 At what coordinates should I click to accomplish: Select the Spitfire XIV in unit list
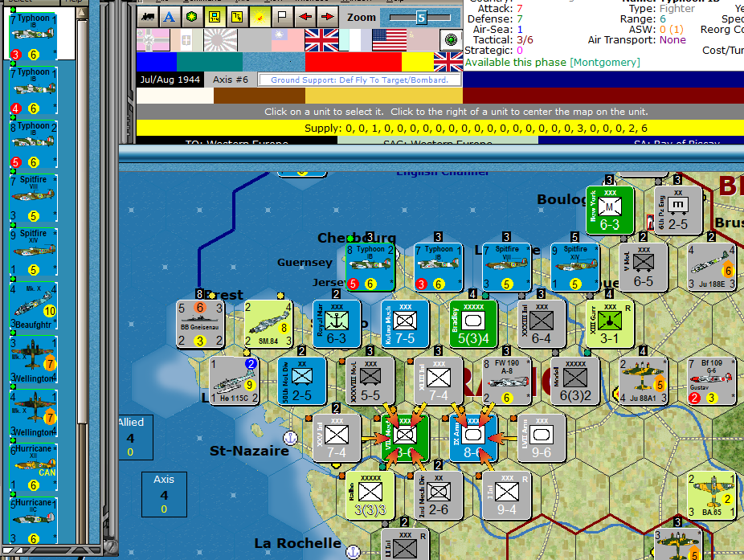[x=33, y=251]
